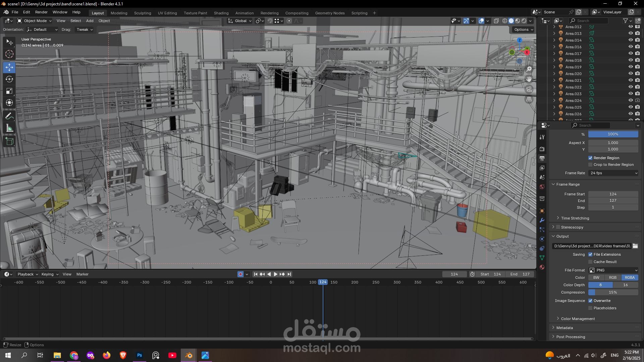Select the Scale tool
This screenshot has height=362, width=644.
pos(9,91)
